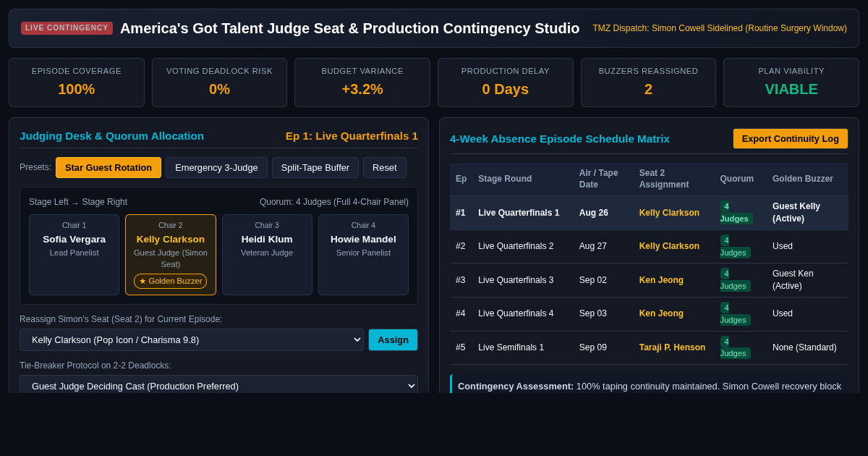Click the Ep 1: Live Quarterfinals 1 heading
Image resolution: width=868 pixels, height=456 pixels.
(x=352, y=135)
